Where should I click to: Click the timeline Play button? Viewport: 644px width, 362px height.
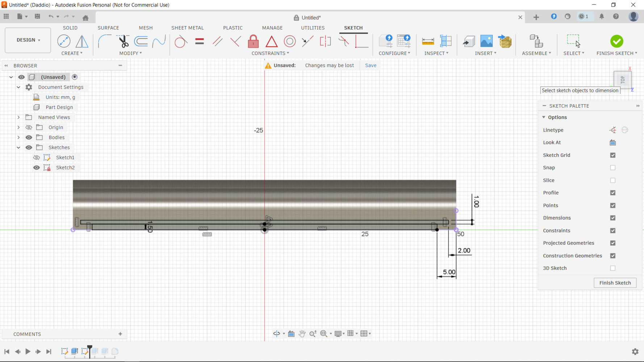coord(28,351)
